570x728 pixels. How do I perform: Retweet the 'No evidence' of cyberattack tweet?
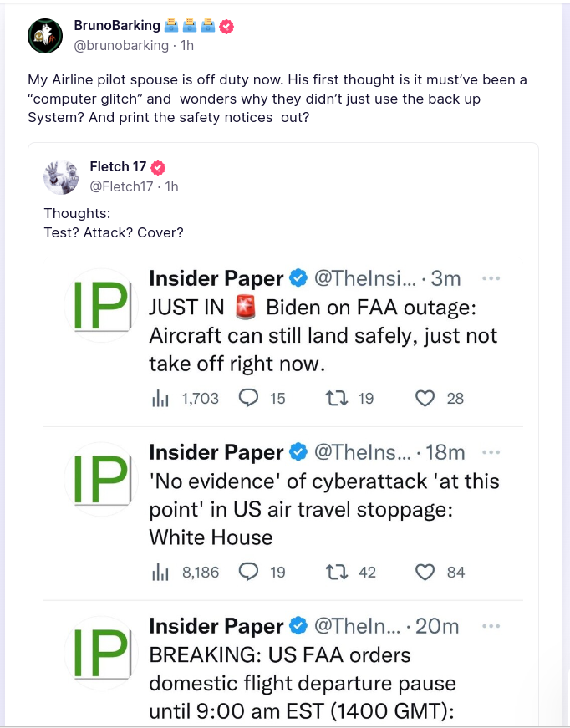[x=336, y=572]
